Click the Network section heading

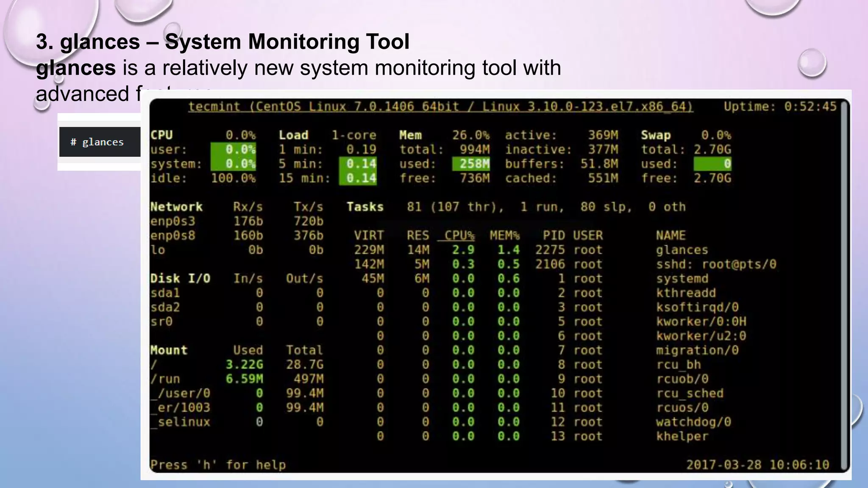point(176,207)
